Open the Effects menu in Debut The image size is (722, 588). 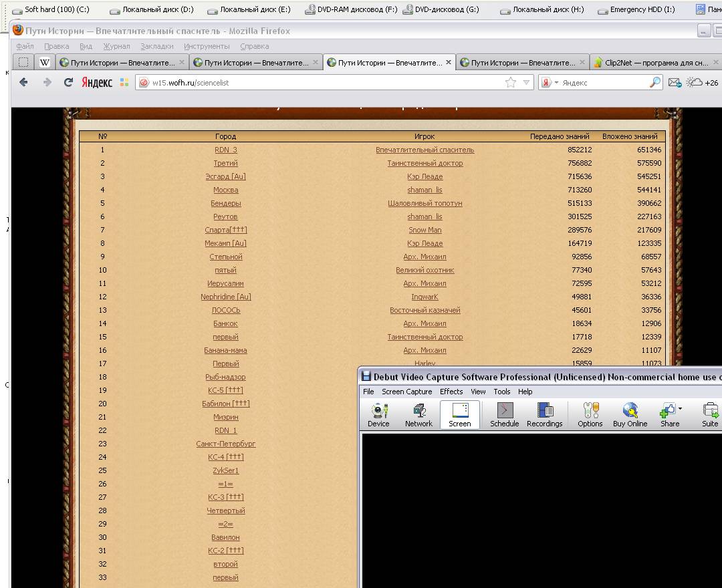pos(451,392)
